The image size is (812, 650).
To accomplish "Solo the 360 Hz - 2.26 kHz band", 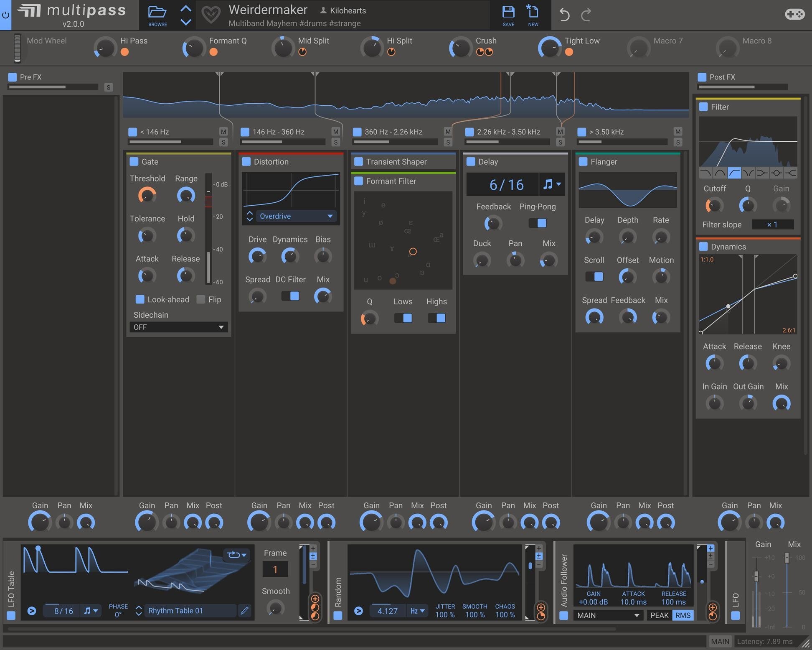I will 448,142.
